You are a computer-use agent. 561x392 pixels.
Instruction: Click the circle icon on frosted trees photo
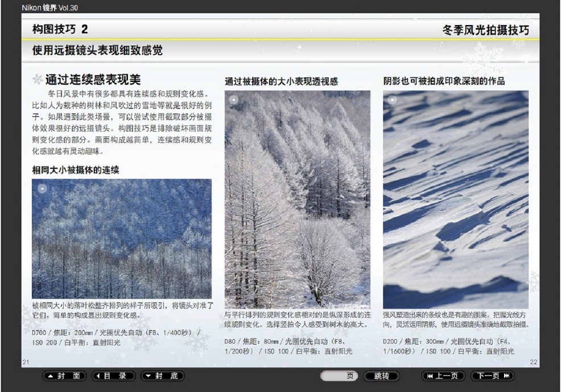tap(234, 100)
